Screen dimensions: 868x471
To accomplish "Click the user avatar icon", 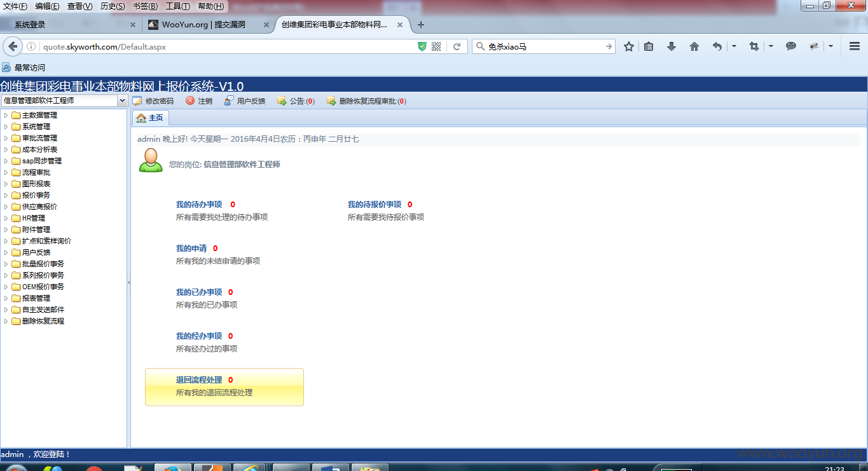I will click(151, 160).
